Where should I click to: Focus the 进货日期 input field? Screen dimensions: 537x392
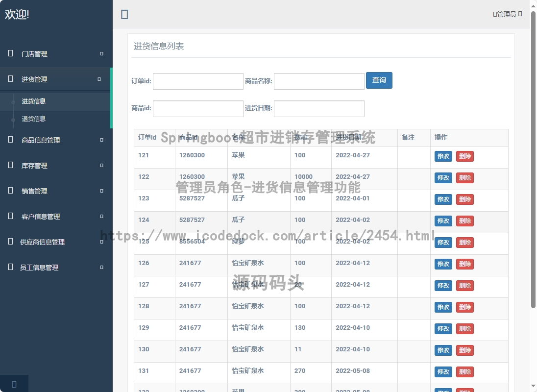click(x=319, y=108)
